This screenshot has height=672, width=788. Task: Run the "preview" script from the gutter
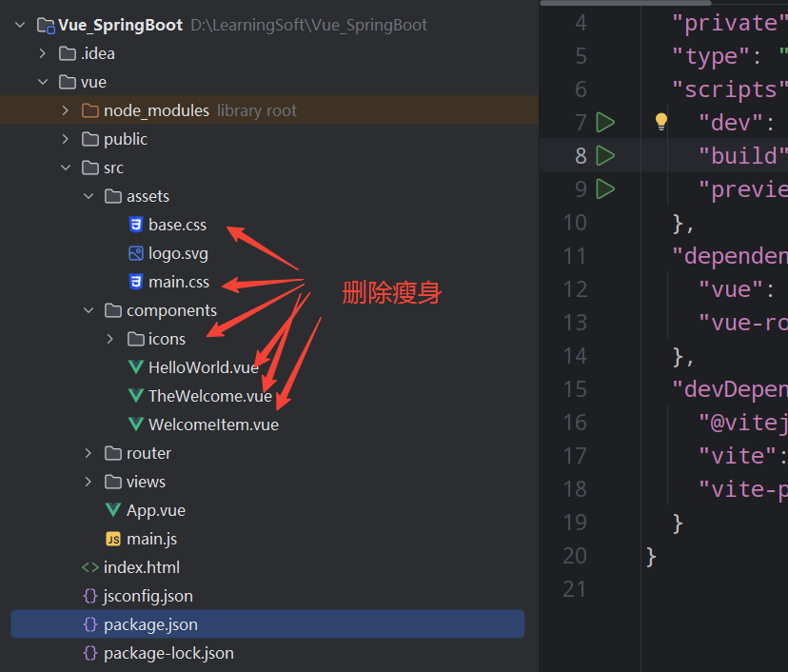(606, 188)
